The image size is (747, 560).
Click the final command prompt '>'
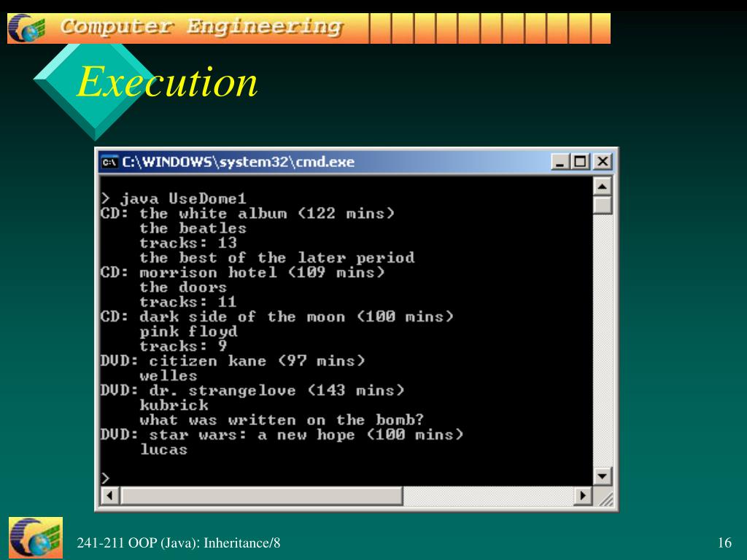(105, 478)
